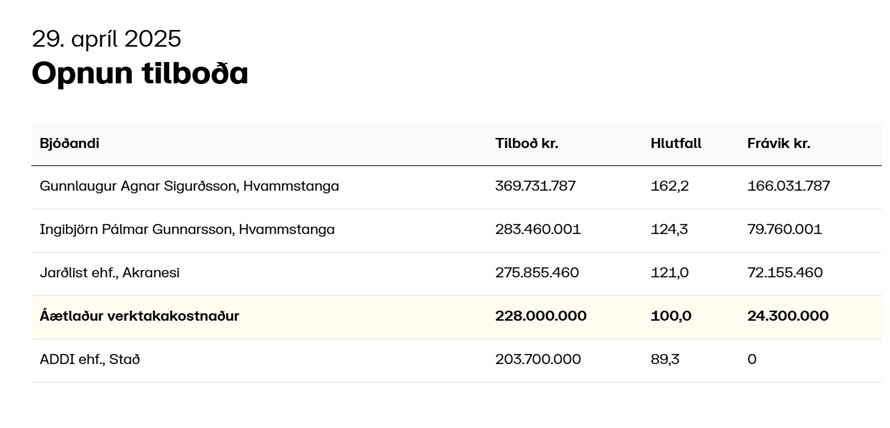Click the bid amount 369.731.787

click(x=535, y=186)
